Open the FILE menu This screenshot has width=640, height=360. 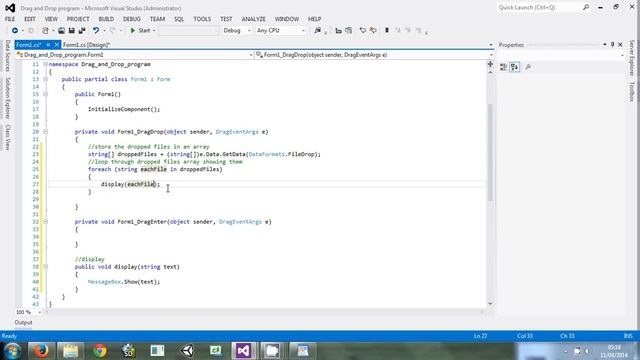point(10,19)
